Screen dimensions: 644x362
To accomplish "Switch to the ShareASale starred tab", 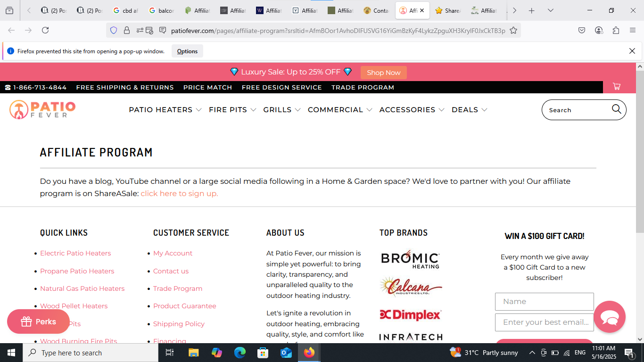I will pos(447,10).
